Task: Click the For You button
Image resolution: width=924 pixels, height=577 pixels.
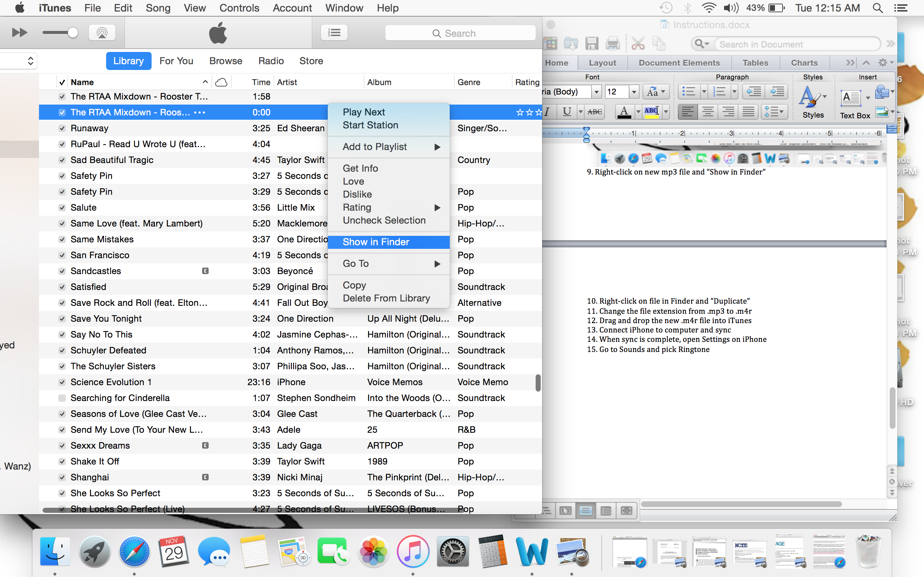Action: click(x=176, y=61)
